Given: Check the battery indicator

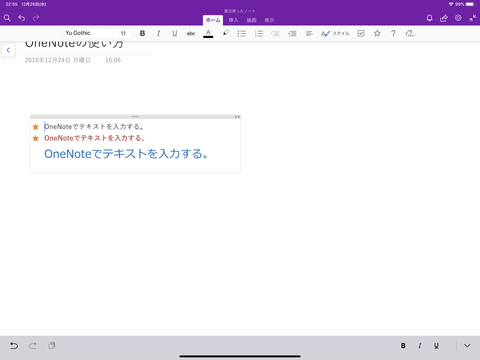Looking at the screenshot, I should point(470,4).
